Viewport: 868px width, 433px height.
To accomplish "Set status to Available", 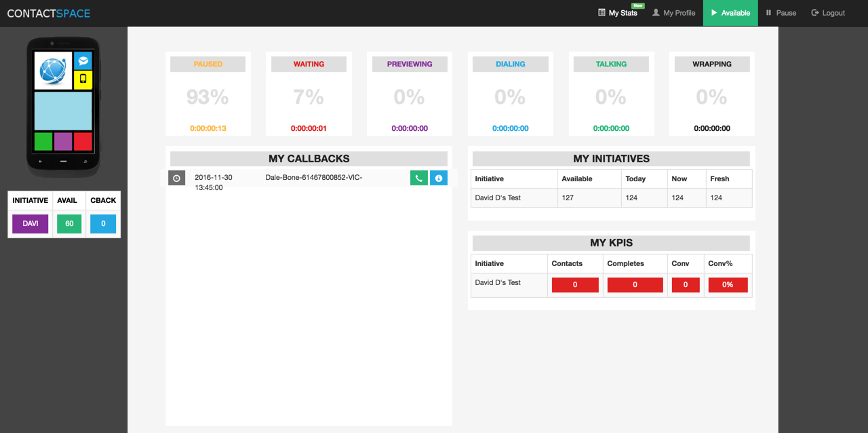I will tap(730, 13).
